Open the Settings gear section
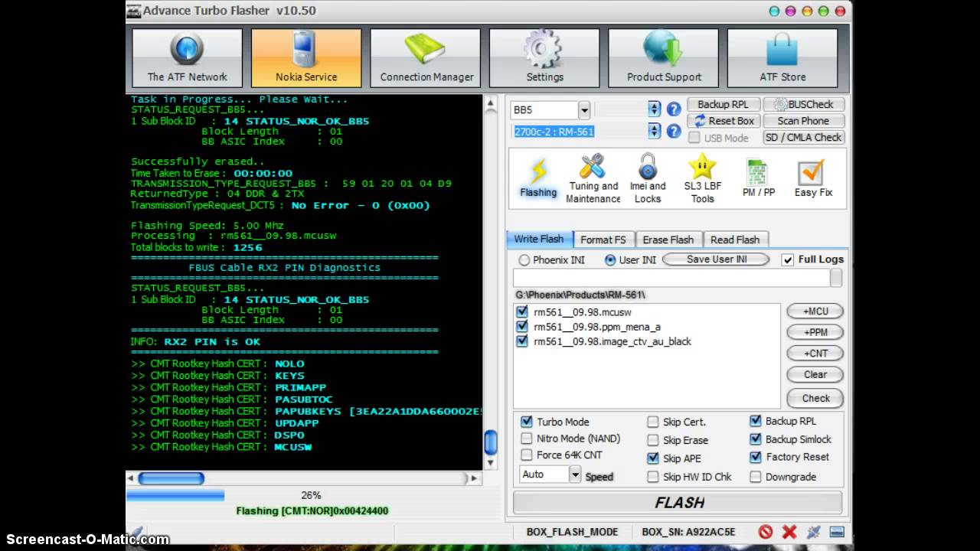The height and width of the screenshot is (551, 980). [x=544, y=58]
